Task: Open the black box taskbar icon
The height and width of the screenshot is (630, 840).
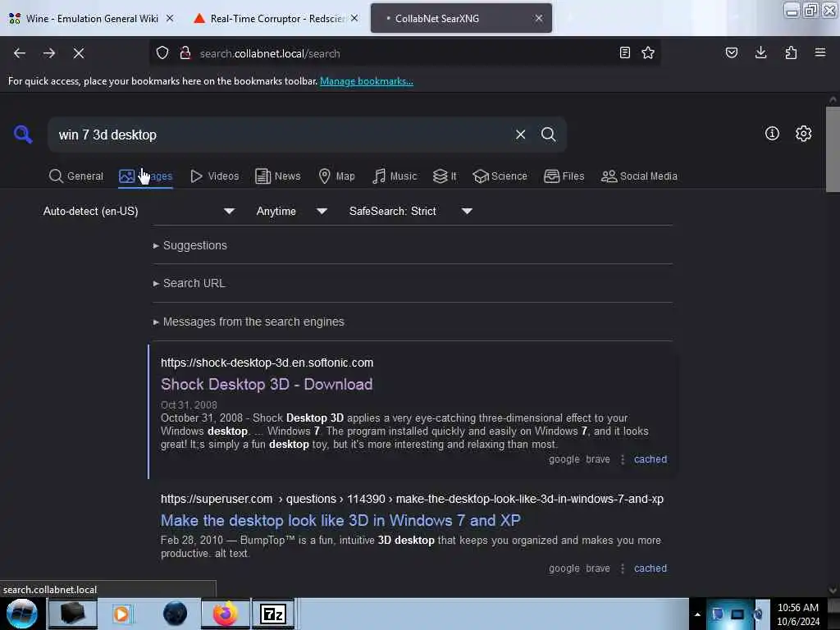Action: (x=72, y=614)
